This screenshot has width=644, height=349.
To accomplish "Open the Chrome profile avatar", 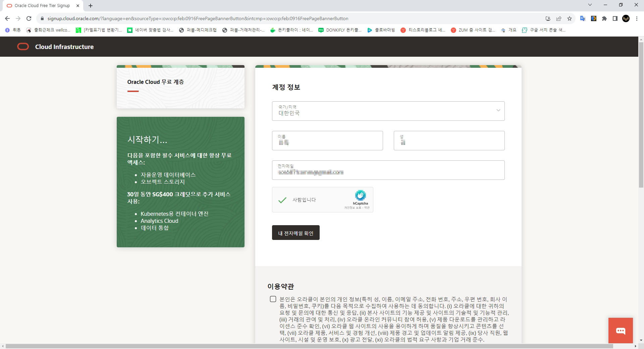I will (626, 18).
